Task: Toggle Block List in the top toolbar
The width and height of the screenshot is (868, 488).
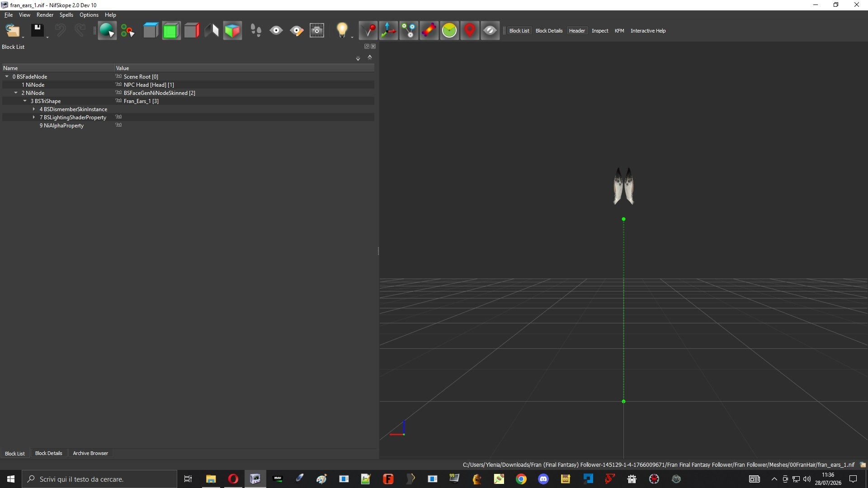Action: 519,31
